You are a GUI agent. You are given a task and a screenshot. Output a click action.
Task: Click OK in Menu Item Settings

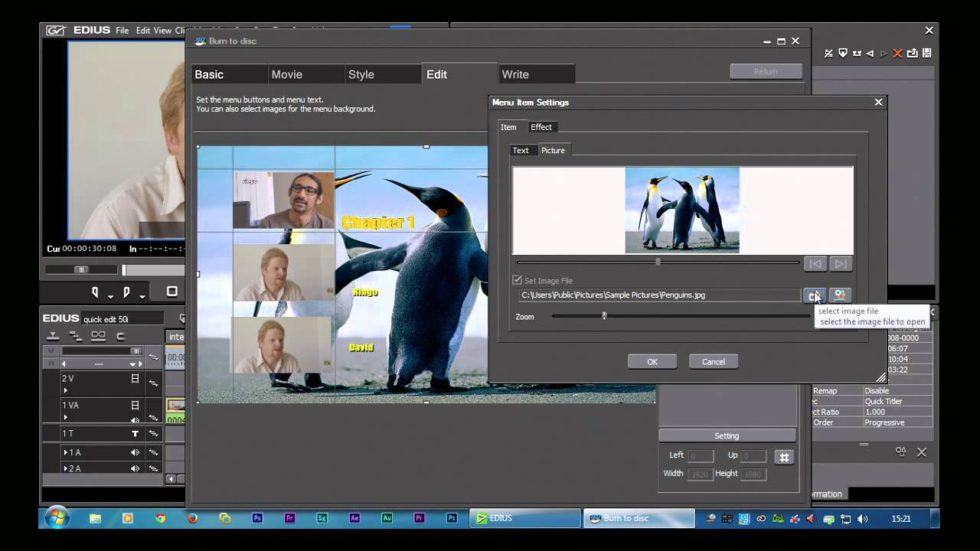click(652, 362)
